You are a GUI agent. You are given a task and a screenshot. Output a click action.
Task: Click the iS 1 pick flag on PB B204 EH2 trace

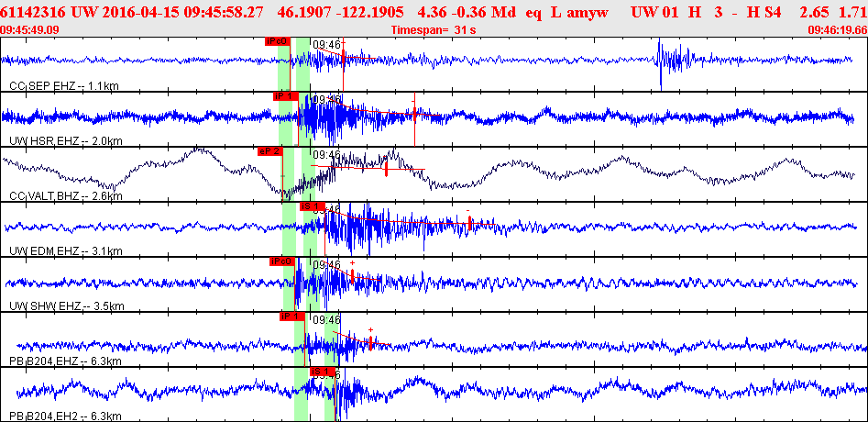point(323,372)
